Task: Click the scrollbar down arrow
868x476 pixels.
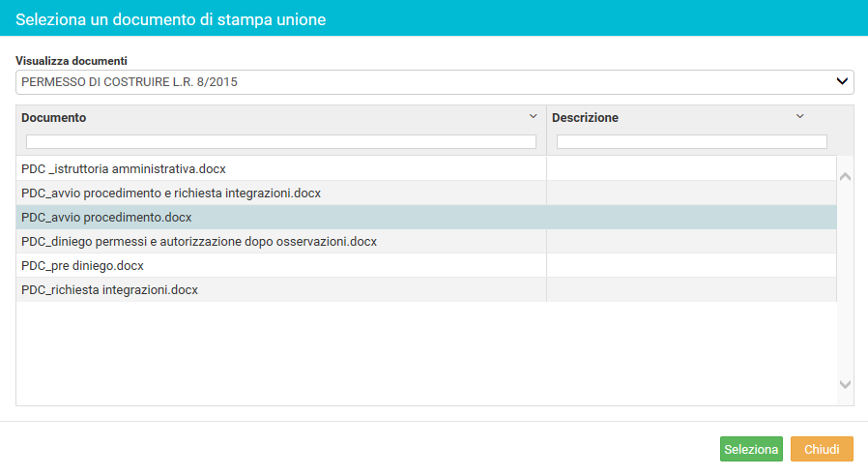Action: (x=846, y=384)
